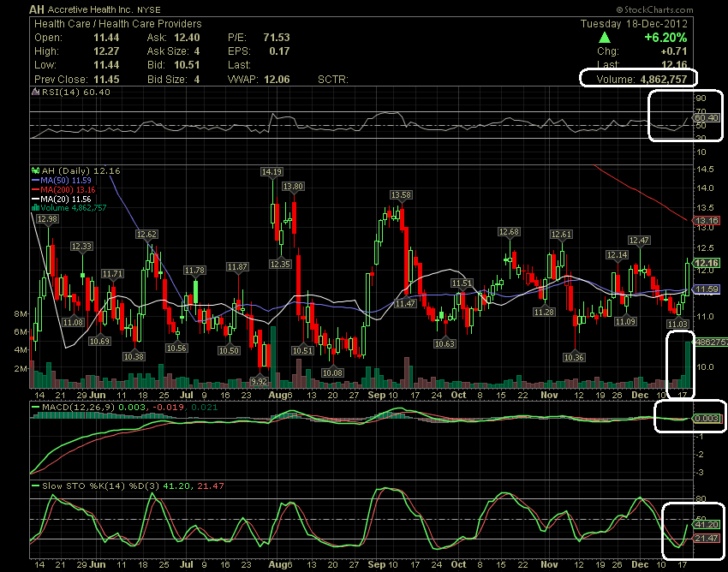Click the SCTR label
This screenshot has height=572, width=728.
333,80
